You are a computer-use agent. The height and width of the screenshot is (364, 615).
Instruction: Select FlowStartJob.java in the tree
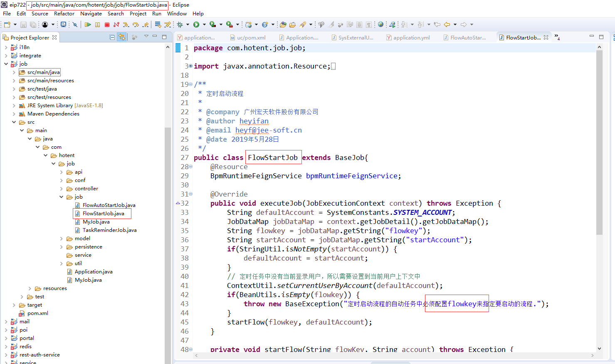pyautogui.click(x=103, y=214)
